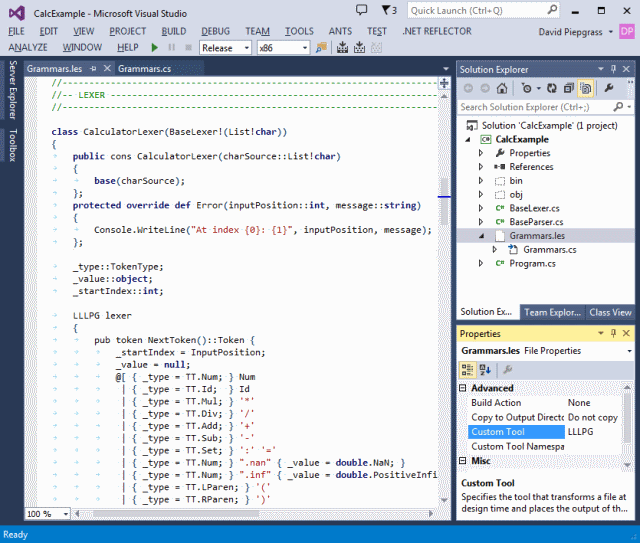Open the Server Explorer side tab
This screenshot has width=640, height=543.
pos(13,90)
